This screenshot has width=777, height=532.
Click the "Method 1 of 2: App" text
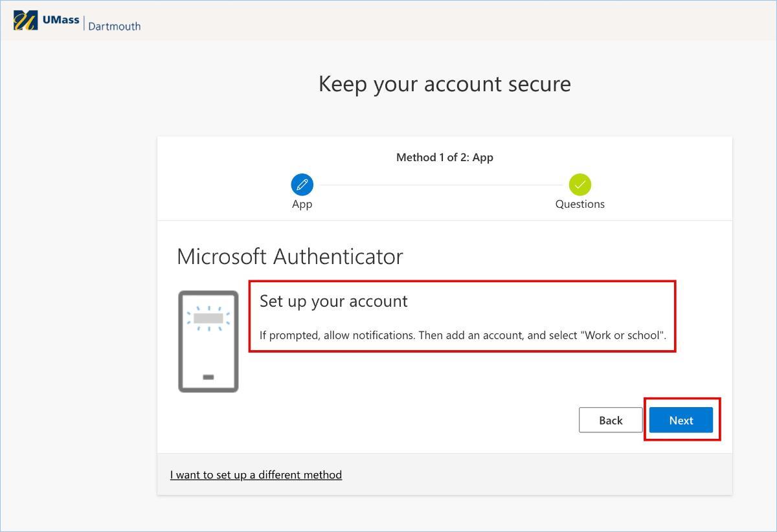pos(444,157)
